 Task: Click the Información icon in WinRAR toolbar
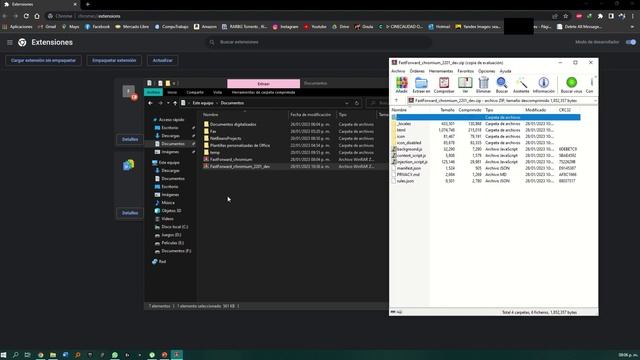coord(544,85)
